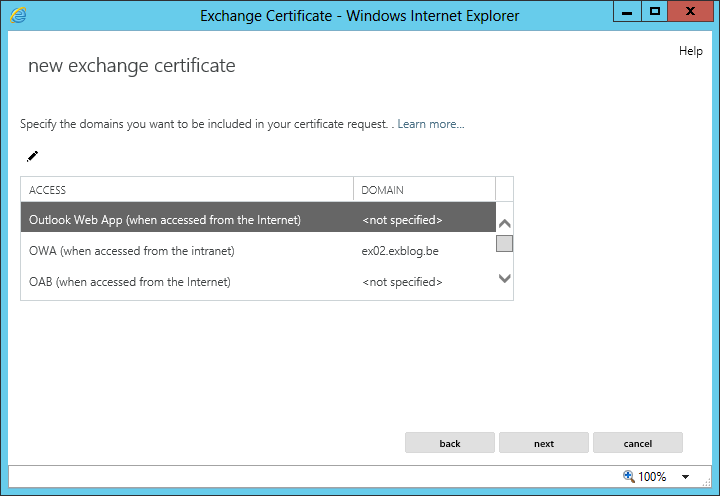Close the Exchange Certificate window
720x496 pixels.
coord(691,11)
